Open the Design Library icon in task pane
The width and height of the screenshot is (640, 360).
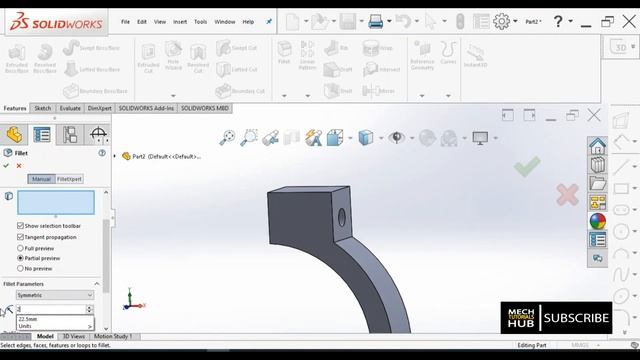click(598, 165)
